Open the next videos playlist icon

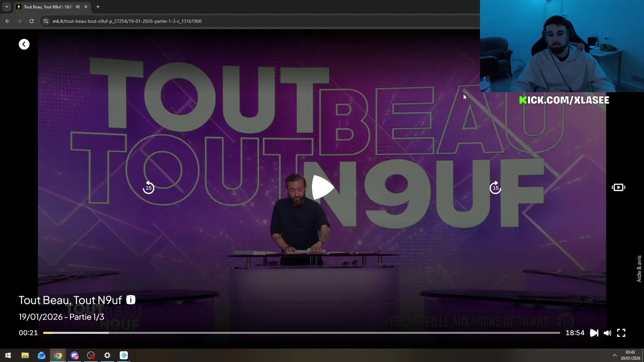point(618,188)
